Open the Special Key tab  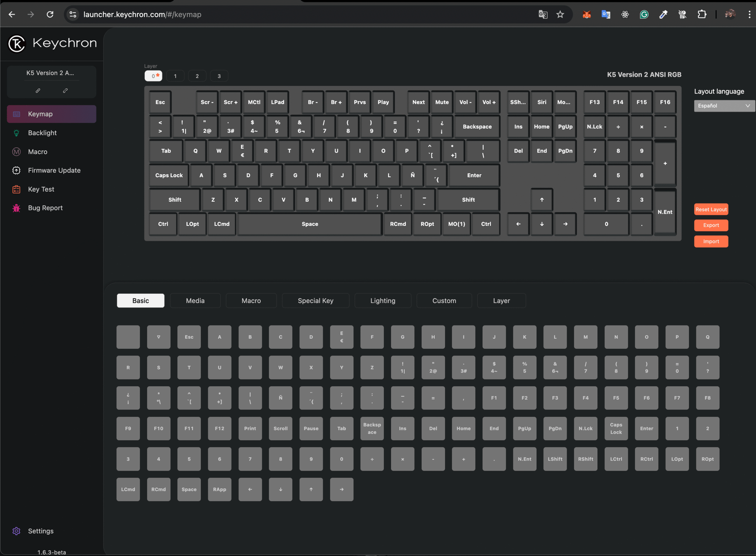tap(316, 300)
